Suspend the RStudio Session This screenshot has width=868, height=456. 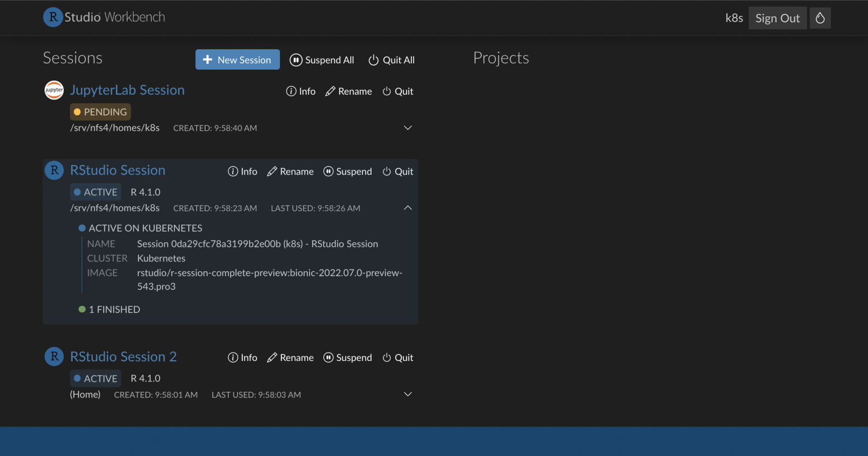348,171
